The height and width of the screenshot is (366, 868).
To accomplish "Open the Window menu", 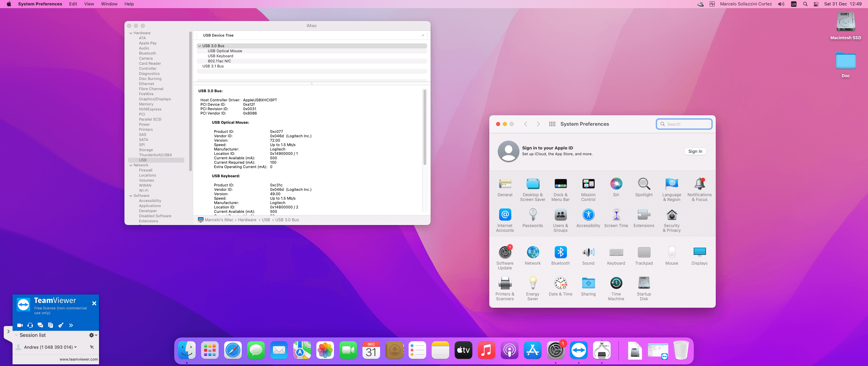I will 109,4.
